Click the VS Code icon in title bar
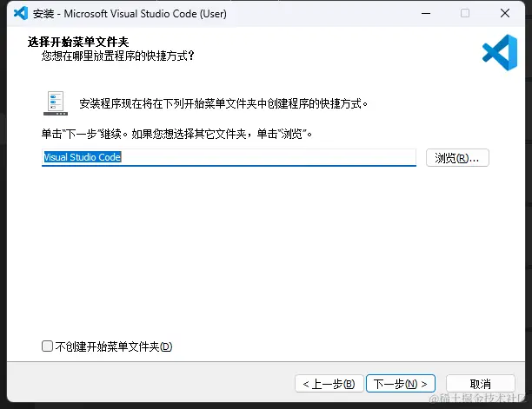532x409 pixels. click(x=21, y=13)
